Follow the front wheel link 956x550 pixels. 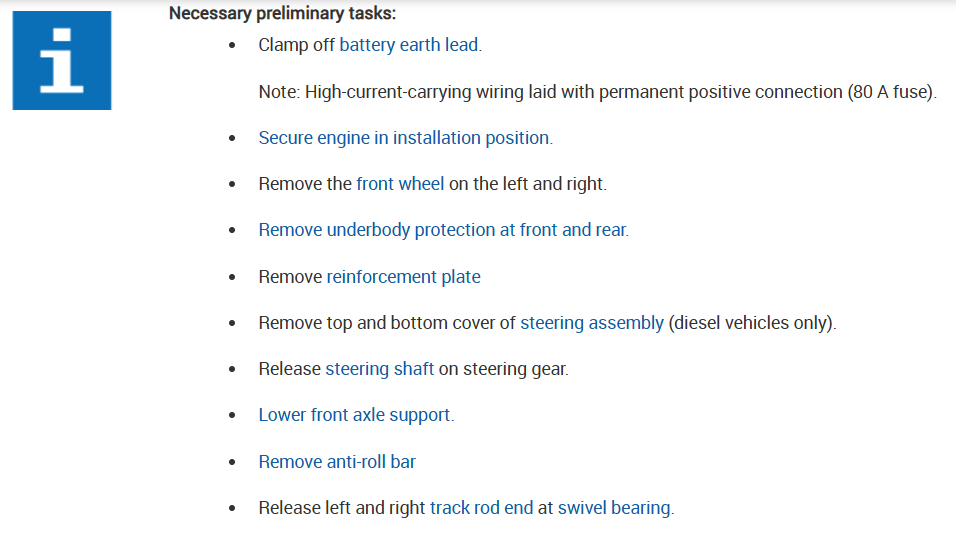[x=400, y=184]
